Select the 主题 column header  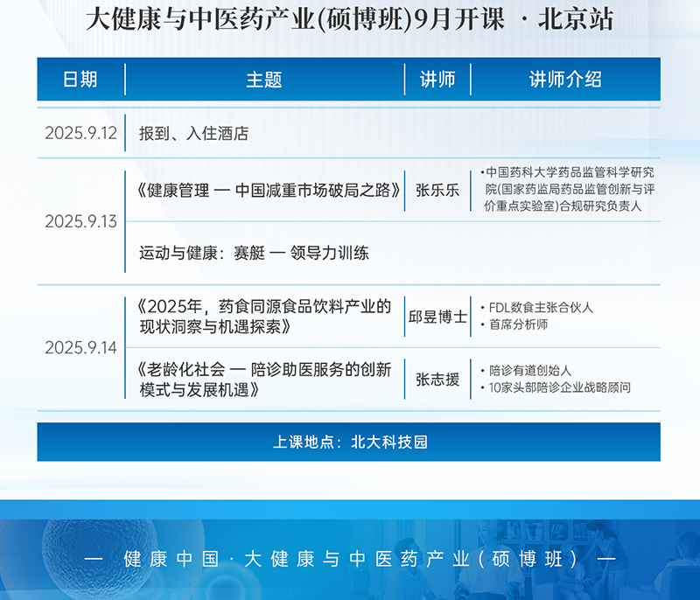pos(263,80)
